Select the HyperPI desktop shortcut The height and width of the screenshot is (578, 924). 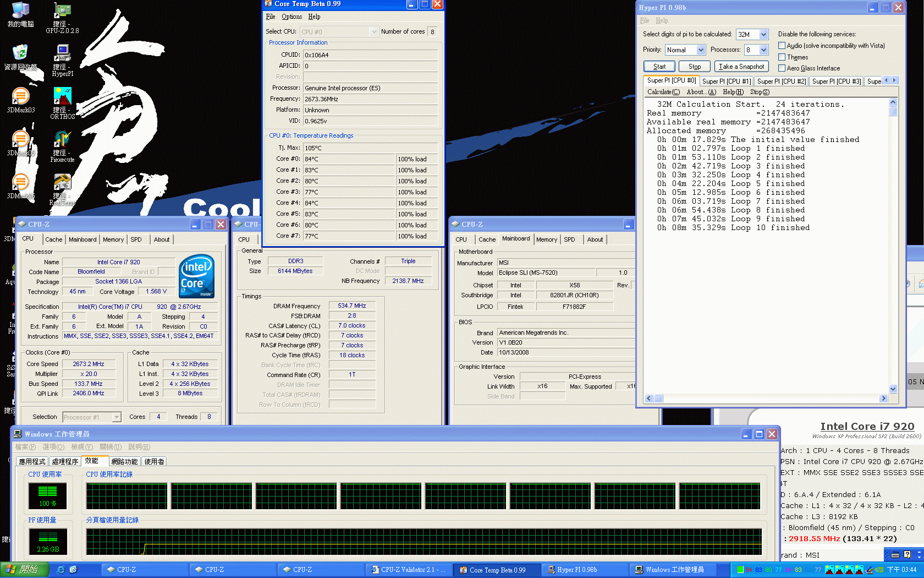[x=62, y=61]
